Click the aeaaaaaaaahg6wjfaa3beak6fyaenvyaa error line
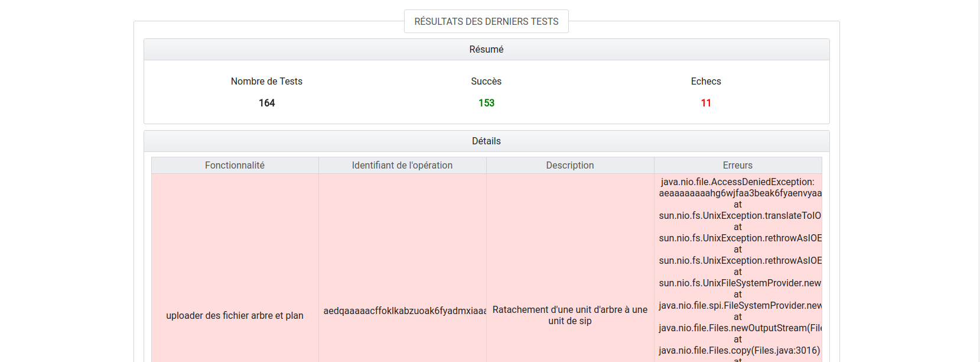 (x=740, y=193)
